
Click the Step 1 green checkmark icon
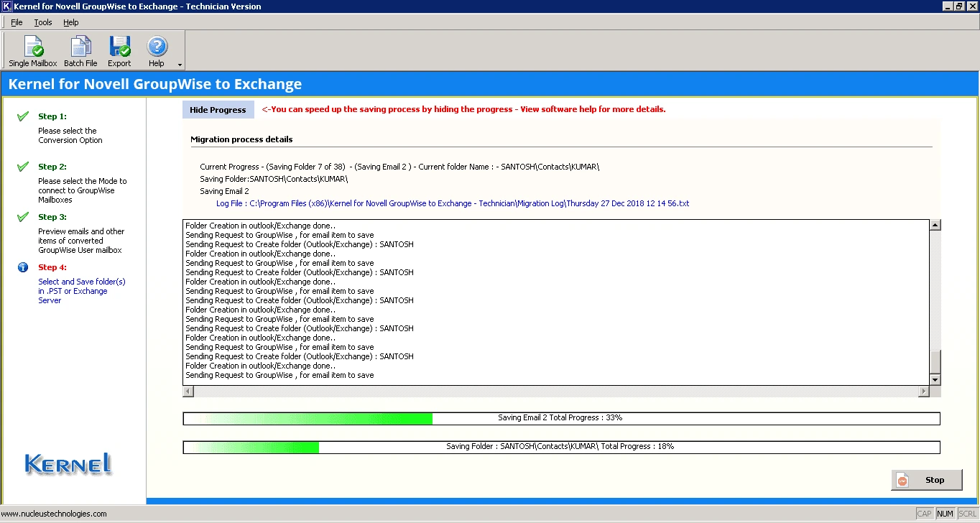click(23, 116)
